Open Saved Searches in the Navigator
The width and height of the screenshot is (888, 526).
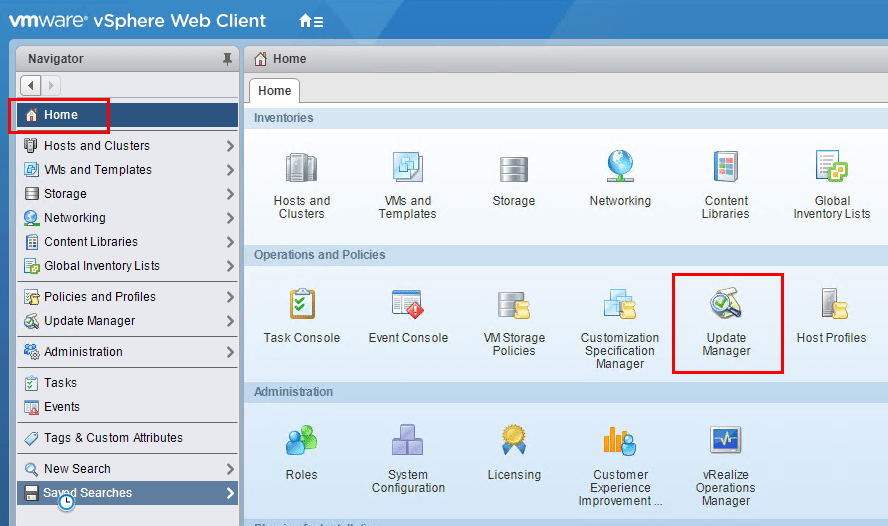[x=127, y=493]
